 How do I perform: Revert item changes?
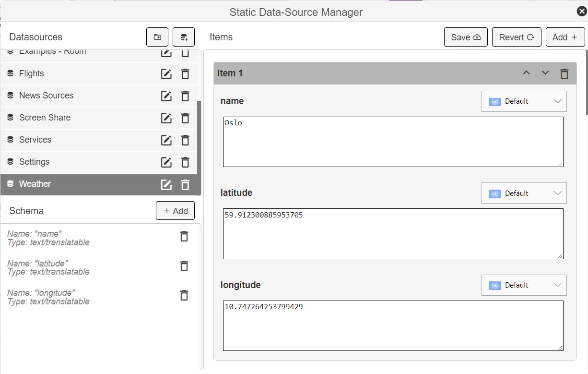coord(517,37)
